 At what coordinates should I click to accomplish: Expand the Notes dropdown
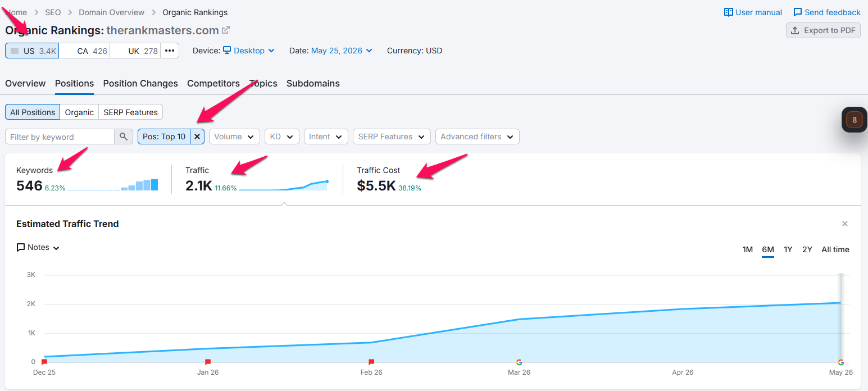pos(38,247)
